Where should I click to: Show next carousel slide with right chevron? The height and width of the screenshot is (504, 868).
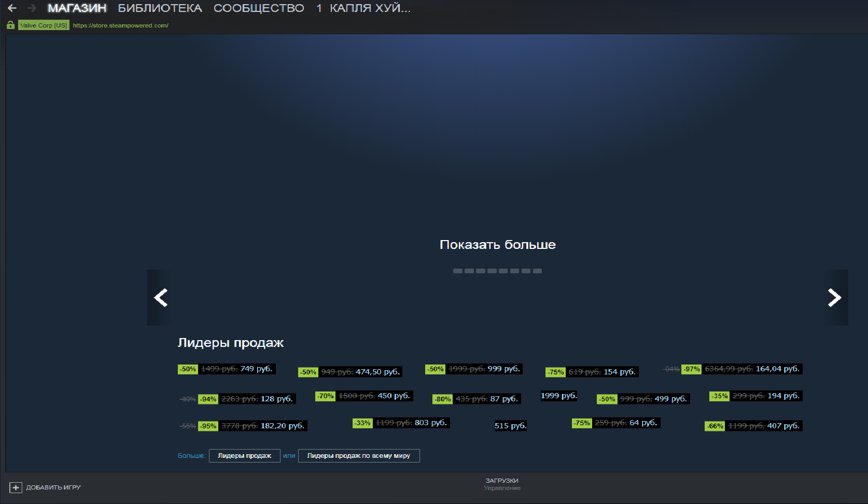click(834, 298)
